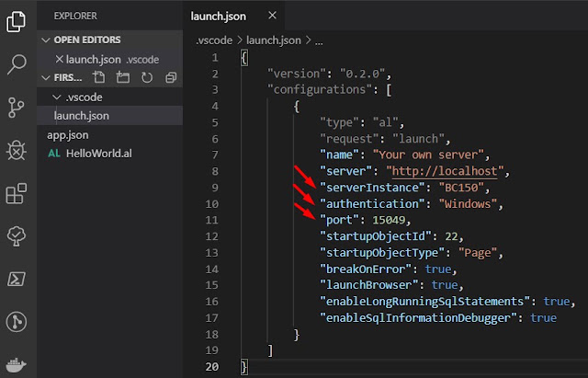The image size is (588, 378).
Task: Open Source Control view
Action: click(16, 108)
